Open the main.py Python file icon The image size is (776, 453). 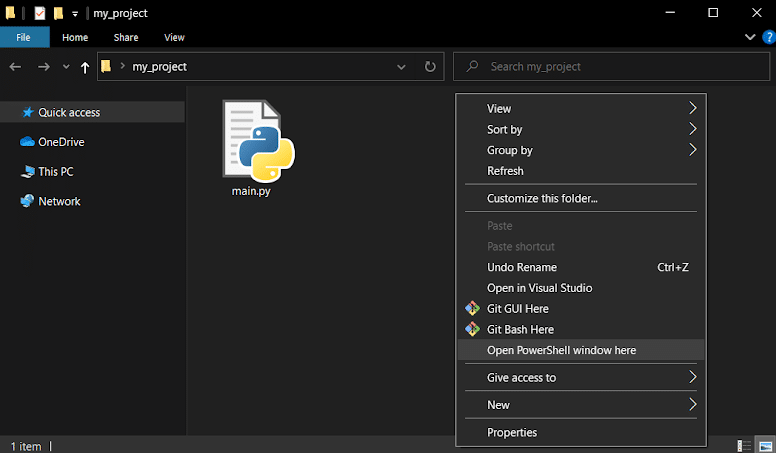click(x=258, y=141)
